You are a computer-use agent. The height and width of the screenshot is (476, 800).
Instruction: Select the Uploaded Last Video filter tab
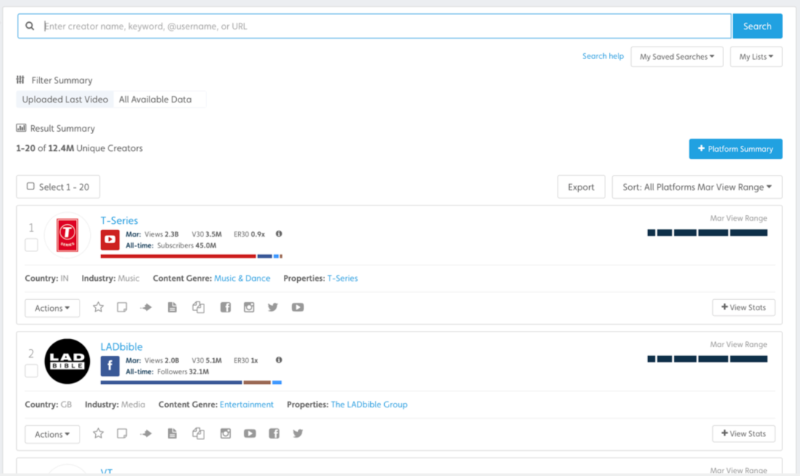(65, 99)
